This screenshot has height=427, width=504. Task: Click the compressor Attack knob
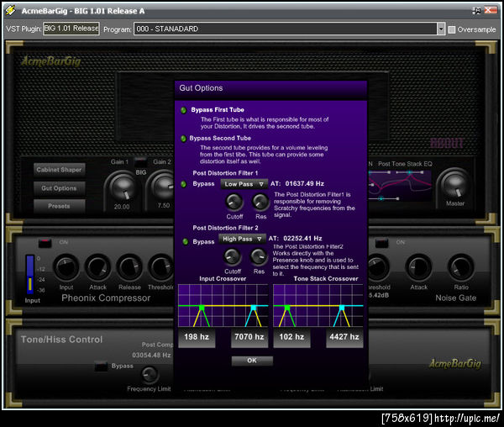(x=97, y=267)
